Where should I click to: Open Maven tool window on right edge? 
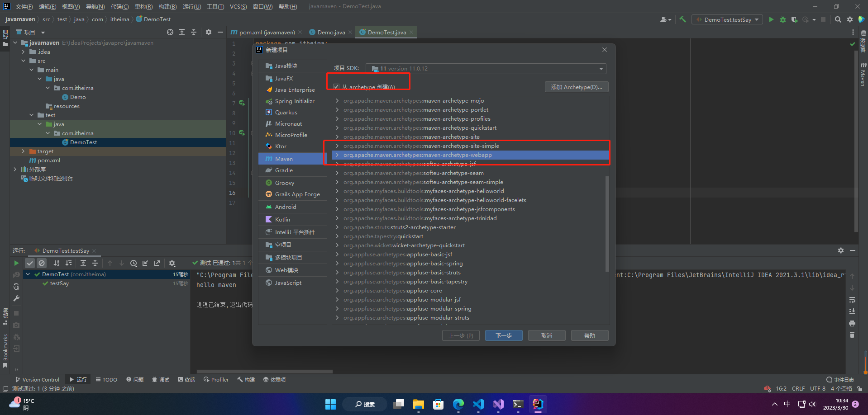pos(863,75)
